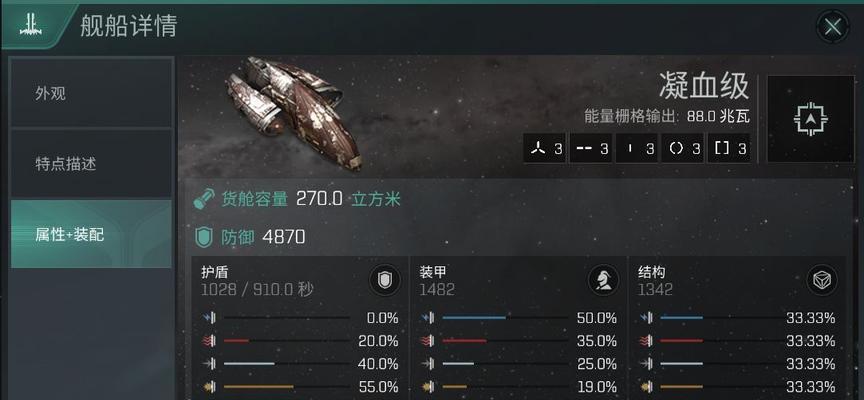Click the 货舱容量 cargo icon
The width and height of the screenshot is (864, 400).
[x=204, y=199]
